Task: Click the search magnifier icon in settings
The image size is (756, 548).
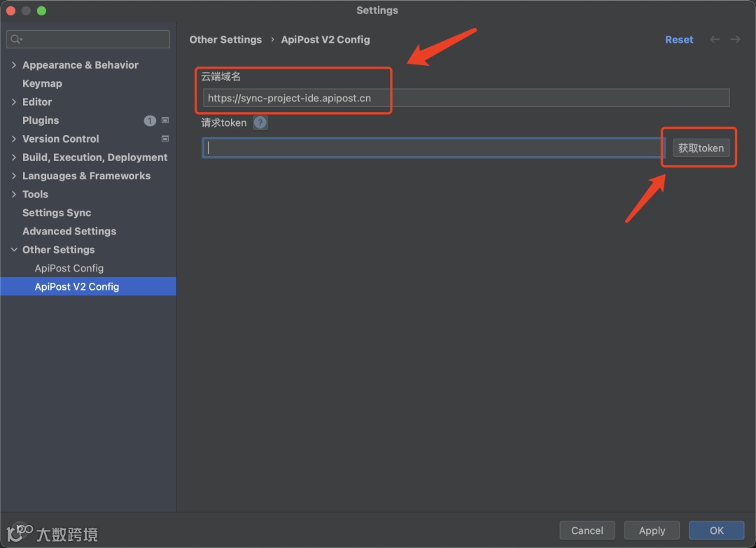Action: (x=16, y=39)
